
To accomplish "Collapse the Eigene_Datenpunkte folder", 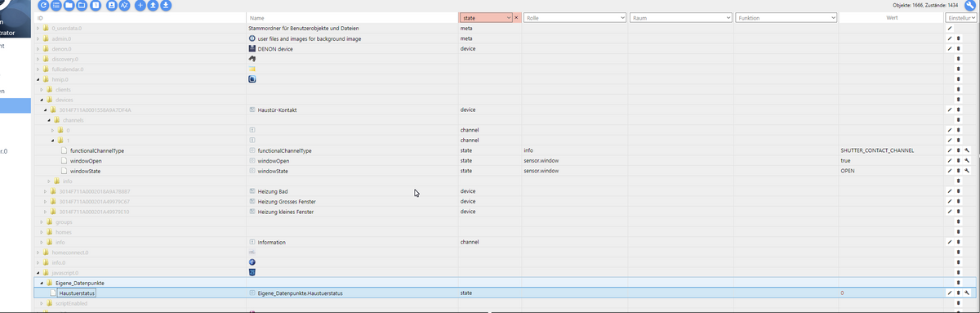I will coord(41,283).
